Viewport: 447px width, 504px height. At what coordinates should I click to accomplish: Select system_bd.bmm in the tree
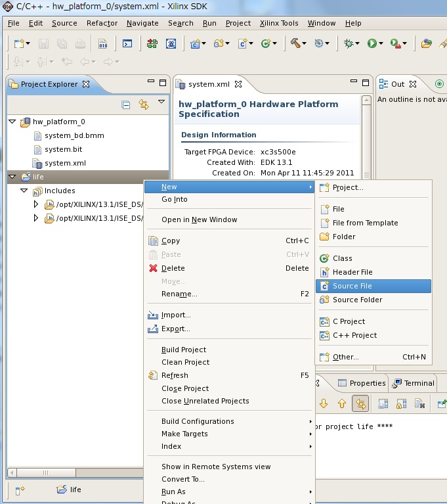click(x=74, y=135)
